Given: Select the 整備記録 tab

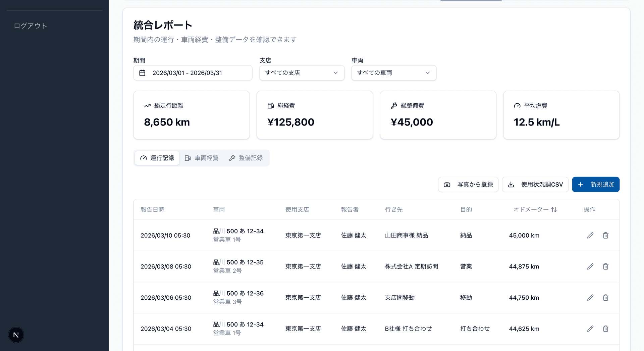Looking at the screenshot, I should click(x=246, y=158).
